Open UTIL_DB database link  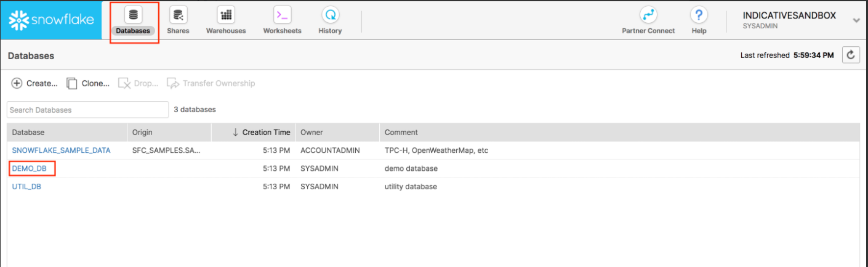26,186
